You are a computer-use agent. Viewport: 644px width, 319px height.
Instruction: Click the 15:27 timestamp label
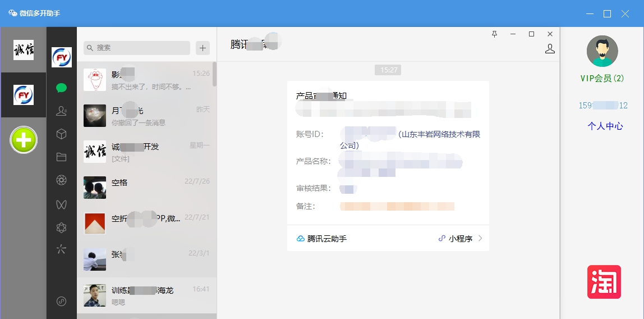(388, 70)
